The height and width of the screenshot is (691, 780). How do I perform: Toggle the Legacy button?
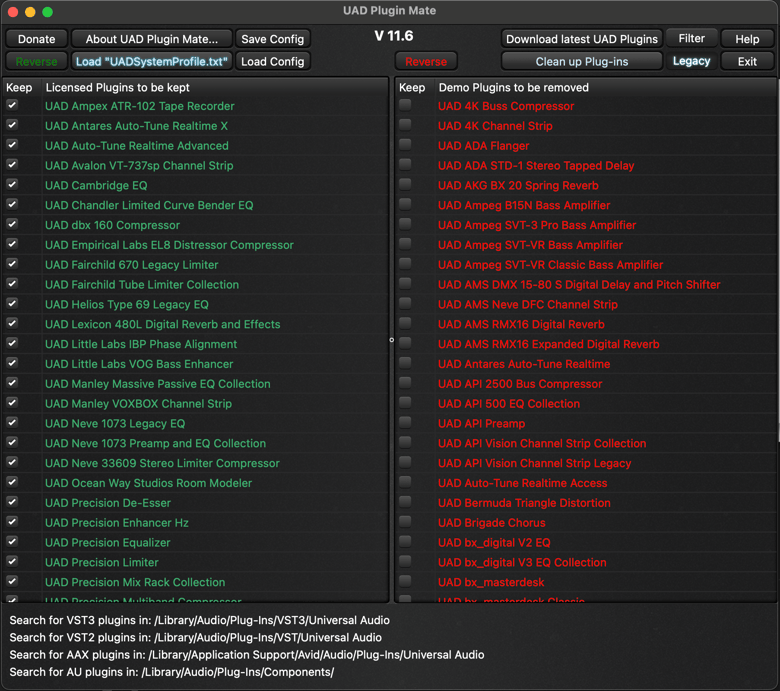click(691, 61)
